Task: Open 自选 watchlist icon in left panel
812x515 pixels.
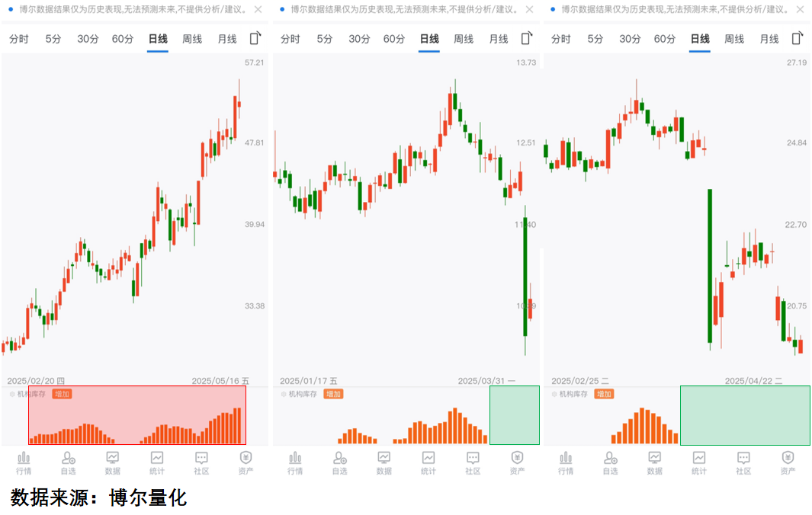Action: (69, 462)
